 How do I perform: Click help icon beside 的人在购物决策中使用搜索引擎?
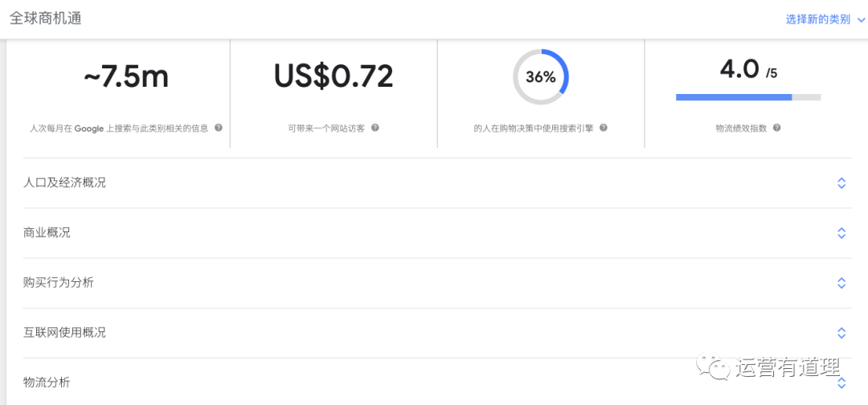point(604,128)
